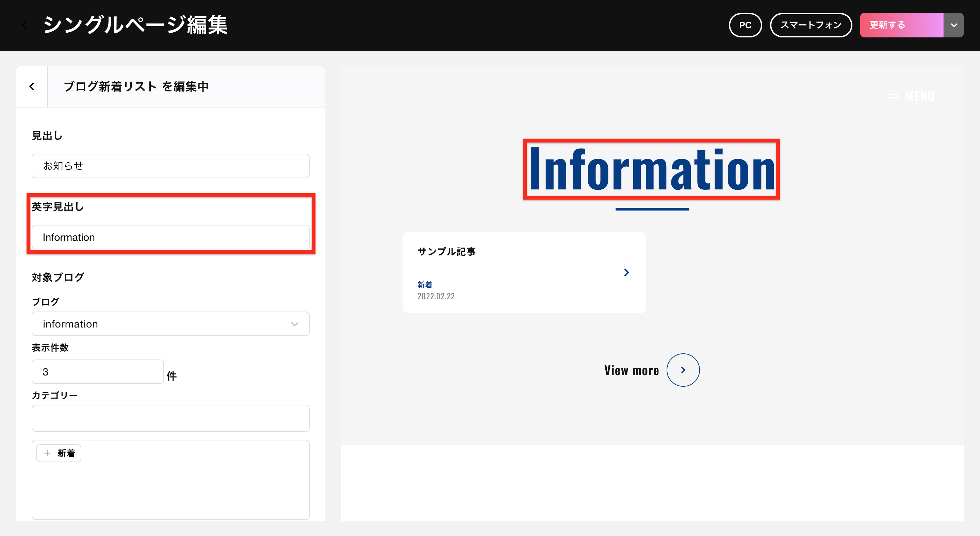Click the 見出し input containing お知らせ
980x536 pixels.
[x=170, y=166]
